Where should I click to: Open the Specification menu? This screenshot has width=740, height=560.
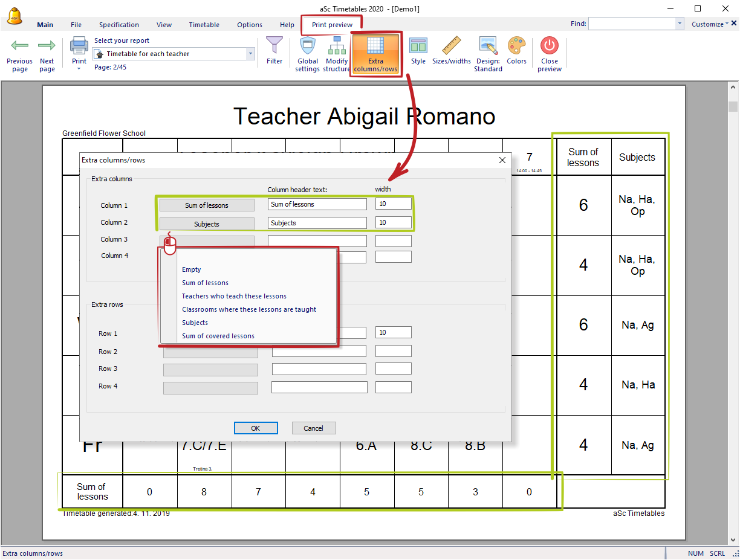pyautogui.click(x=119, y=25)
